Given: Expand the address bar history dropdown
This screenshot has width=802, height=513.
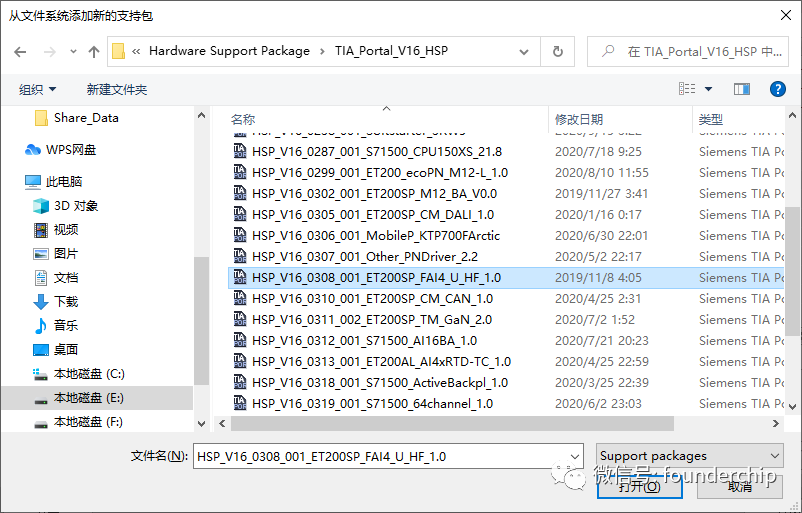Looking at the screenshot, I should click(x=524, y=52).
